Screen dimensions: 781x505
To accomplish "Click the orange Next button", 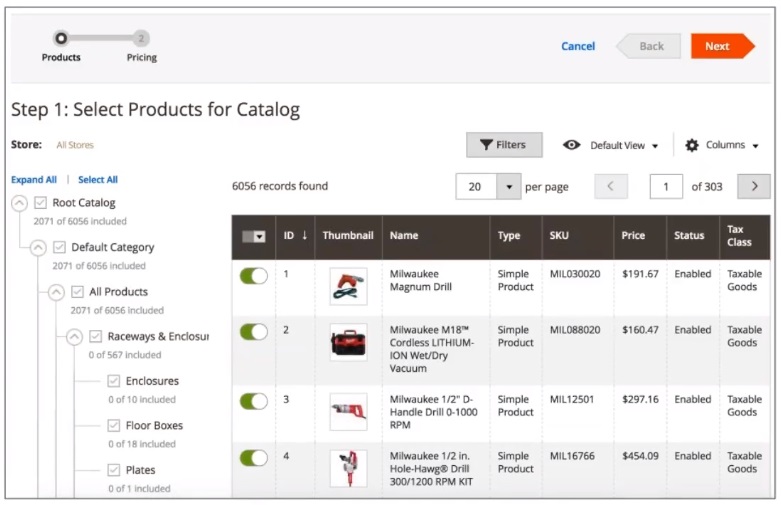I will (722, 46).
